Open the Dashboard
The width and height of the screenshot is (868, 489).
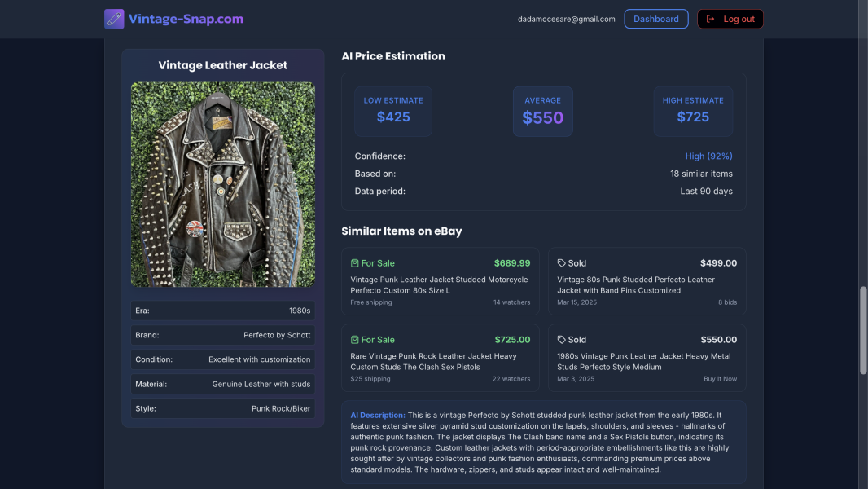pyautogui.click(x=656, y=19)
